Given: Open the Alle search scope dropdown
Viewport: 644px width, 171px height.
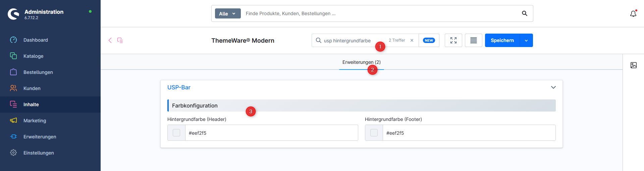Looking at the screenshot, I should 228,13.
